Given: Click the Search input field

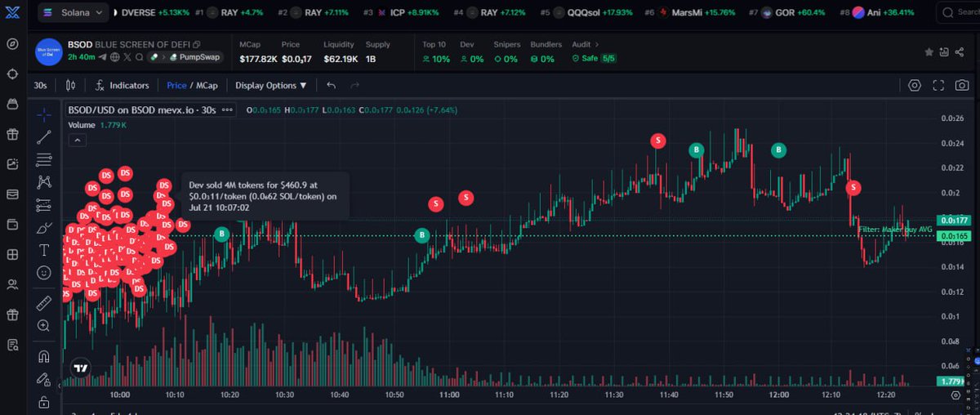Looking at the screenshot, I should (958, 13).
